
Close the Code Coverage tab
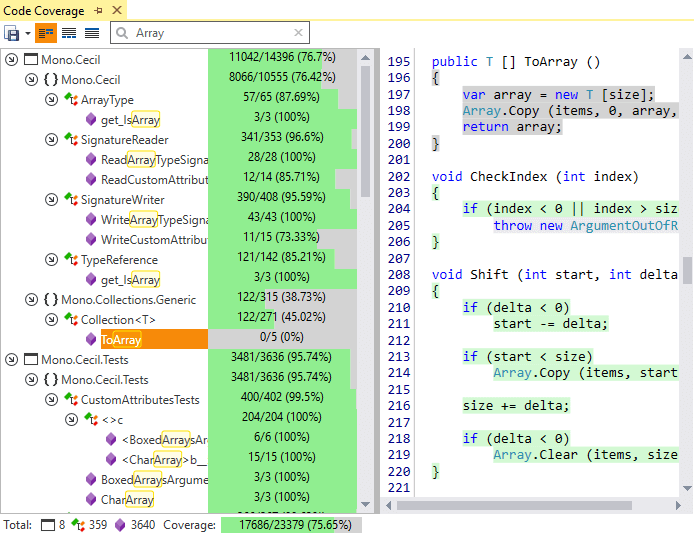[117, 10]
